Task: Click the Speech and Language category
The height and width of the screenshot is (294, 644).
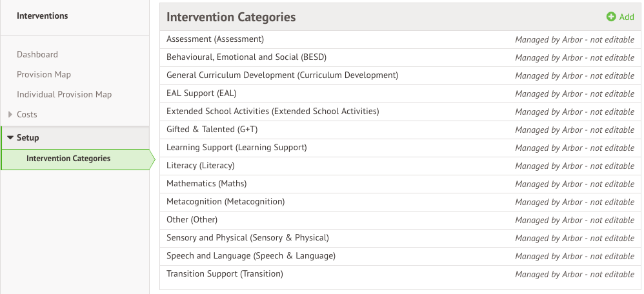Action: coord(250,256)
